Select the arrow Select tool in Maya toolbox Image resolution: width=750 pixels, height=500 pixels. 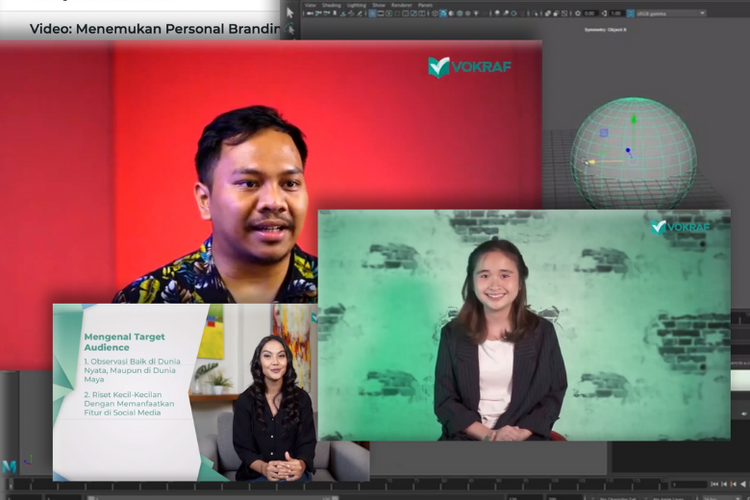[290, 13]
